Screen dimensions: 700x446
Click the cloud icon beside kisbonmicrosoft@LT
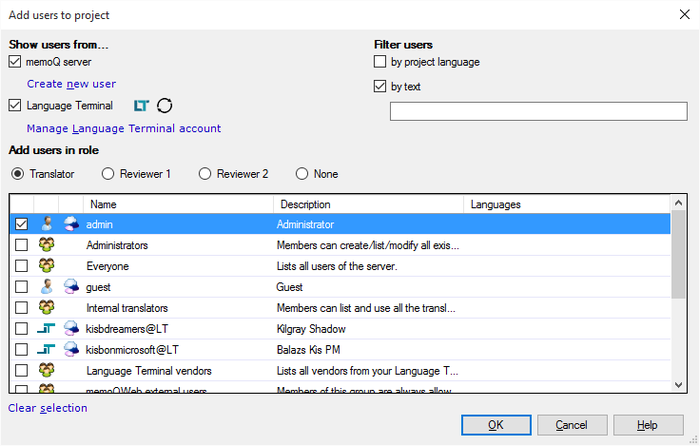tap(71, 350)
